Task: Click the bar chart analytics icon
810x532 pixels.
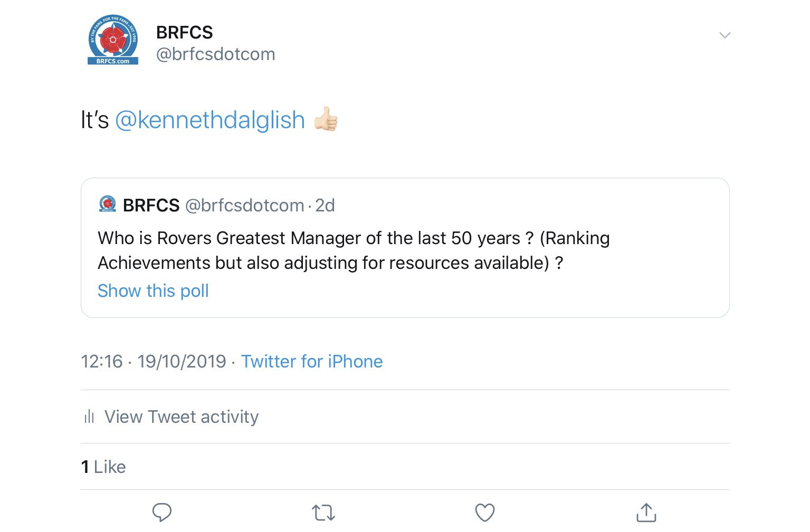Action: [x=89, y=417]
